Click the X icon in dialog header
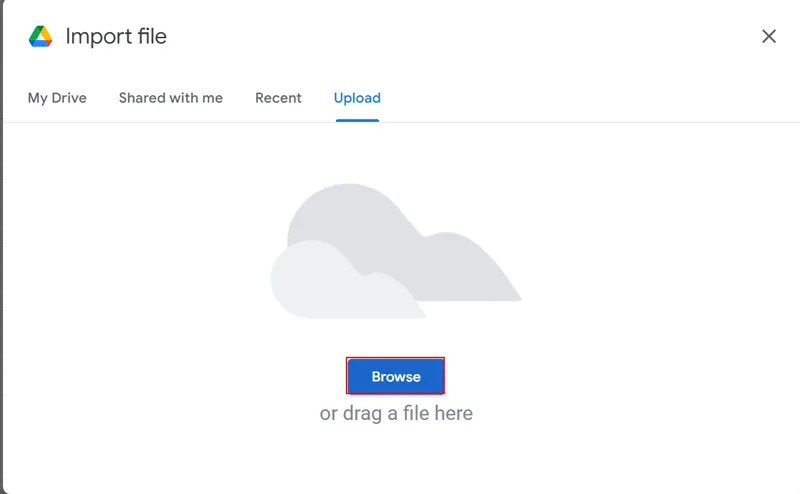Screen dimensions: 800x494 [768, 37]
